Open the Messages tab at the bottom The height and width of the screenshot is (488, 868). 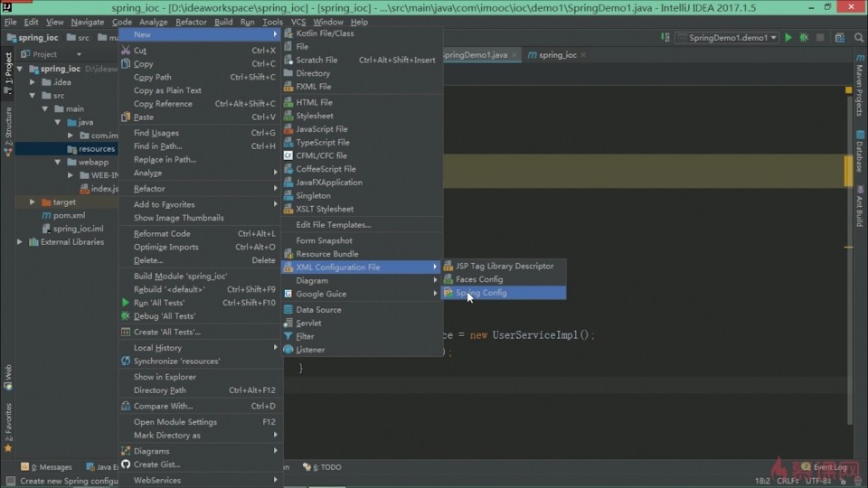[51, 467]
